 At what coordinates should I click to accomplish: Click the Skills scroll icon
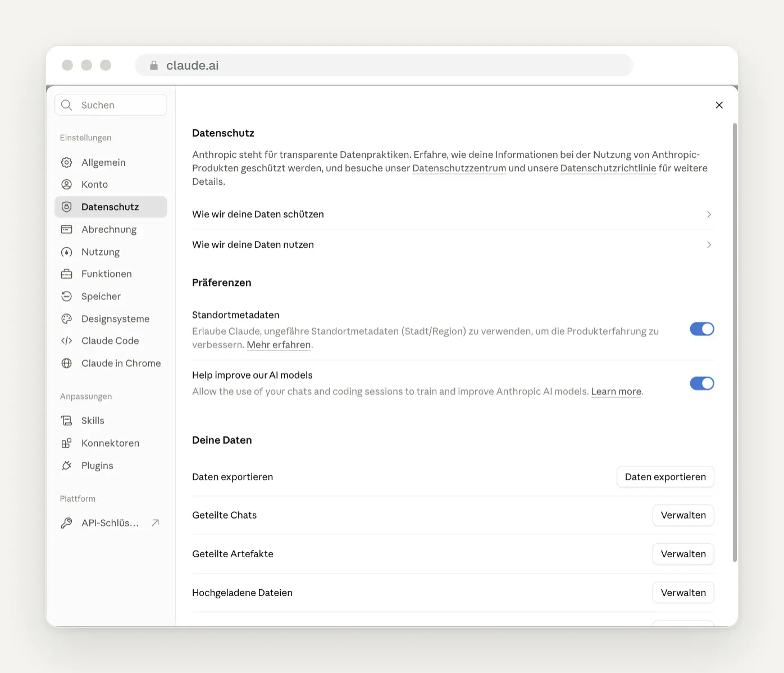coord(66,420)
